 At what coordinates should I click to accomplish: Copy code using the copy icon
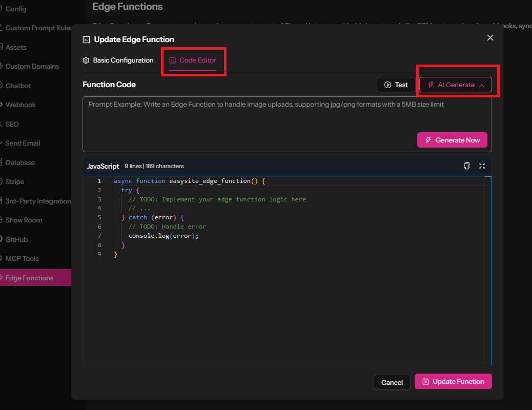[466, 166]
